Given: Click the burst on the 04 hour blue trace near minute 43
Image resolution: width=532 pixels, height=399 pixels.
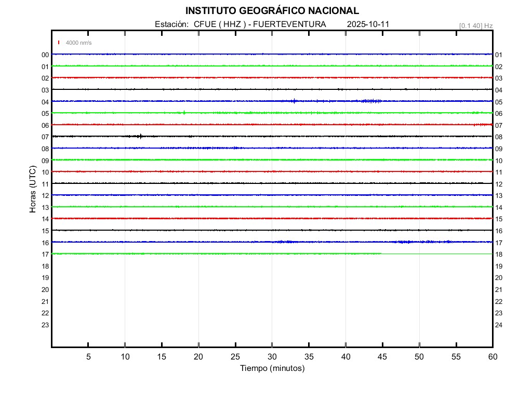Looking at the screenshot, I should (370, 101).
